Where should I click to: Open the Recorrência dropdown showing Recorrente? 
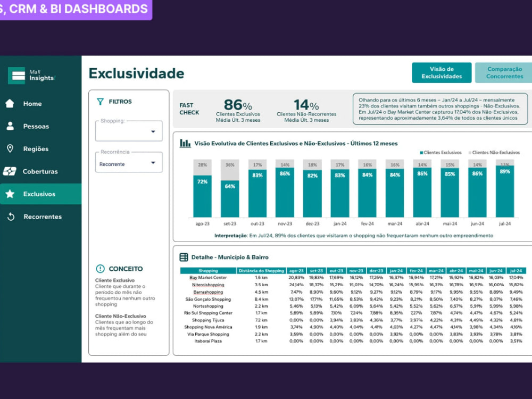tap(129, 162)
